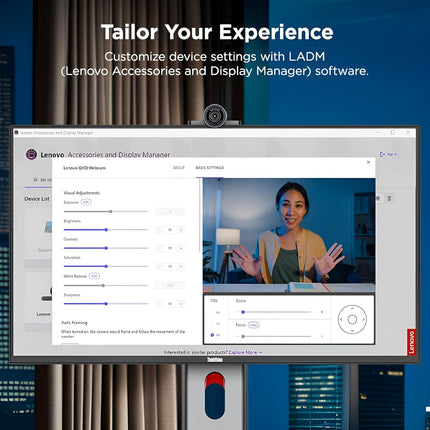Toggle the Focus Auto switch
This screenshot has width=430, height=430.
(x=254, y=325)
